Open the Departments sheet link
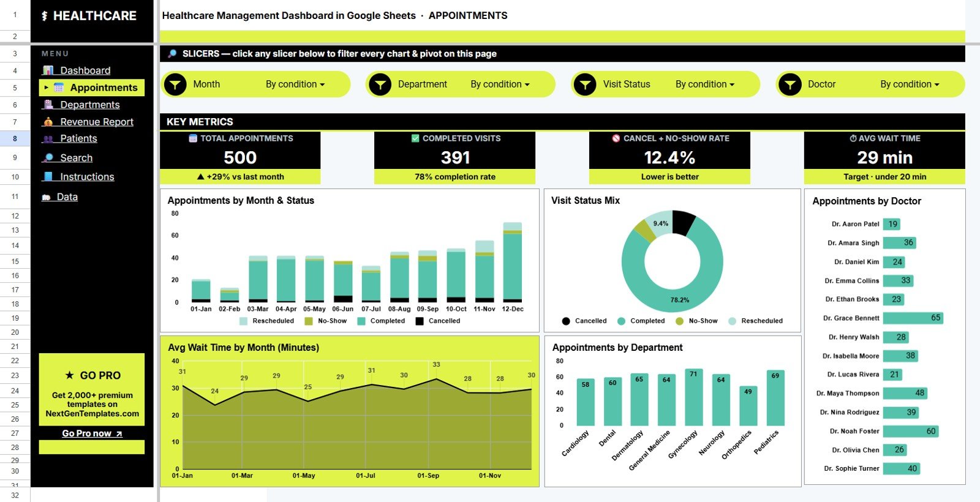980x502 pixels. pyautogui.click(x=90, y=105)
